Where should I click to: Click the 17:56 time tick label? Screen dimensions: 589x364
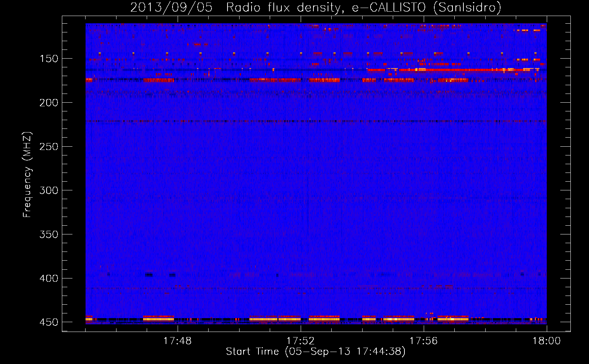(424, 341)
